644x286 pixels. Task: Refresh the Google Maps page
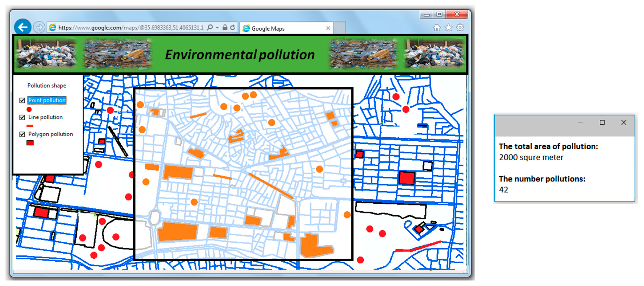(233, 27)
